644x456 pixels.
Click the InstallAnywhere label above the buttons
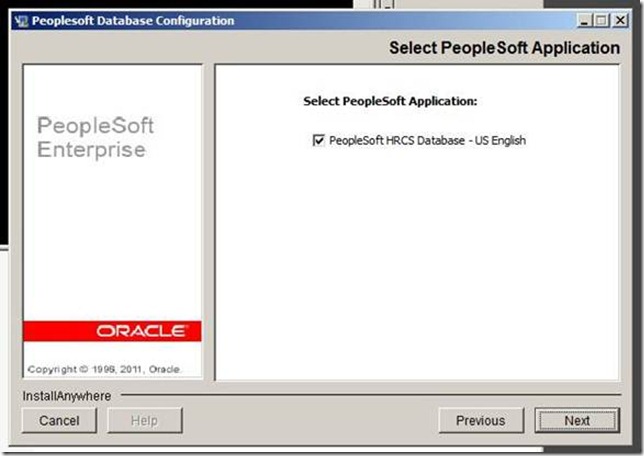(67, 396)
